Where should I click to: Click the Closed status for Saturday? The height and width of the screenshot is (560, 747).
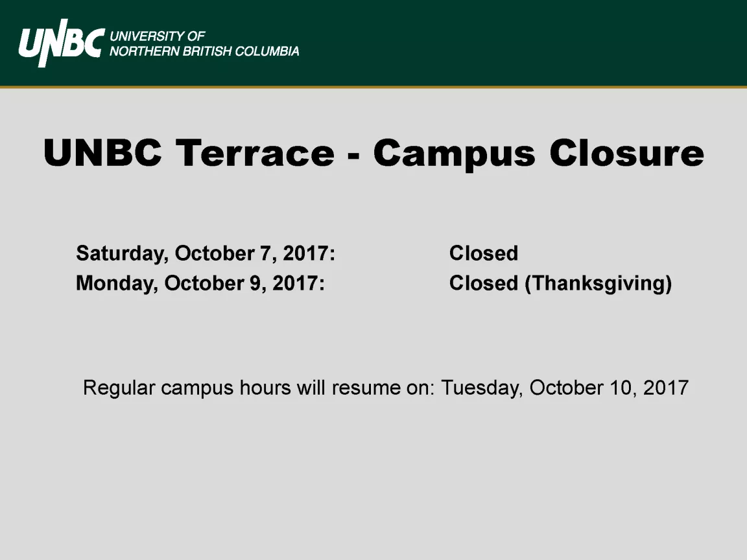(x=484, y=253)
